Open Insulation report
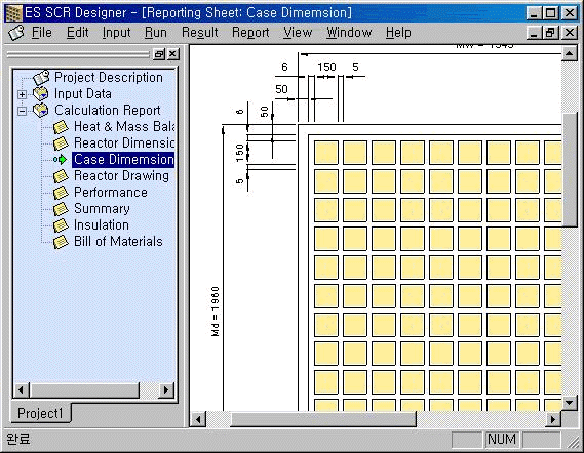Image resolution: width=584 pixels, height=453 pixels. [x=101, y=225]
